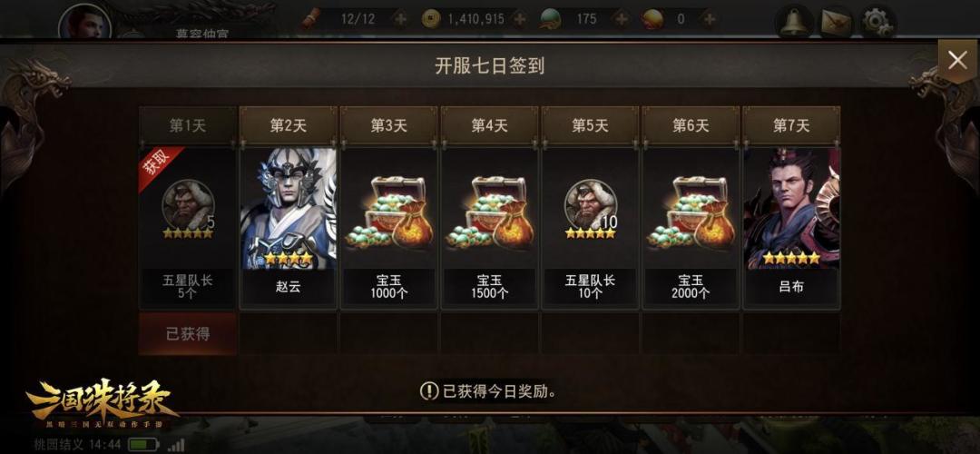
Task: Select the 第2天 day tab
Action: click(x=289, y=125)
